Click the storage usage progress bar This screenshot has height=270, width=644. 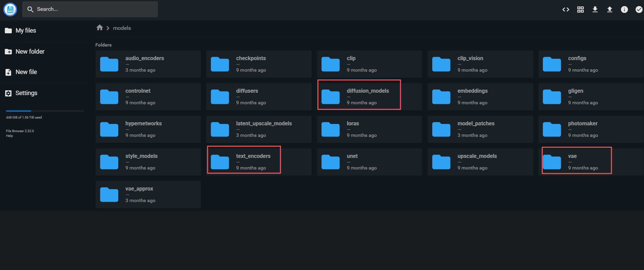tap(45, 111)
